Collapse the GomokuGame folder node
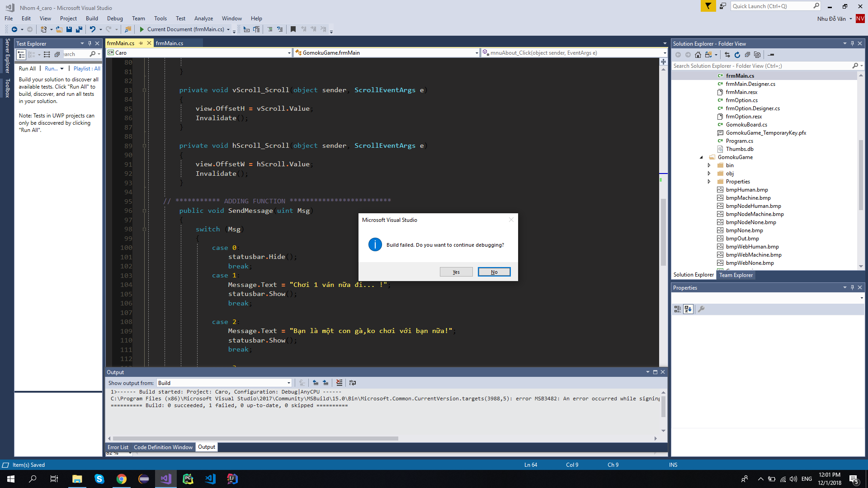 point(701,157)
